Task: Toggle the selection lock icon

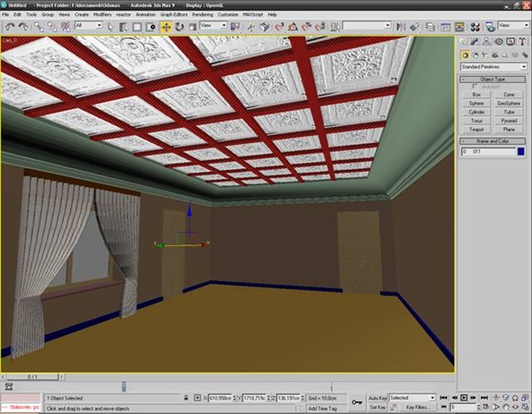Action: tap(187, 398)
